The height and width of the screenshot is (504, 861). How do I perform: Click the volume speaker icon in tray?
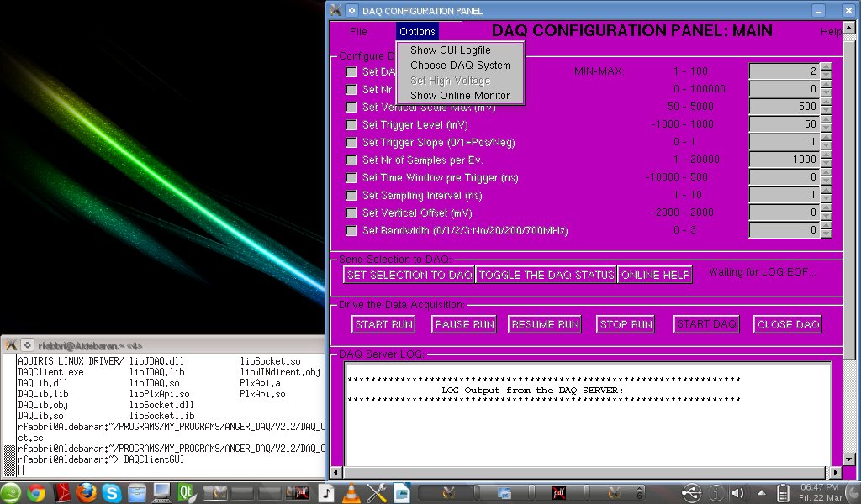(x=738, y=493)
